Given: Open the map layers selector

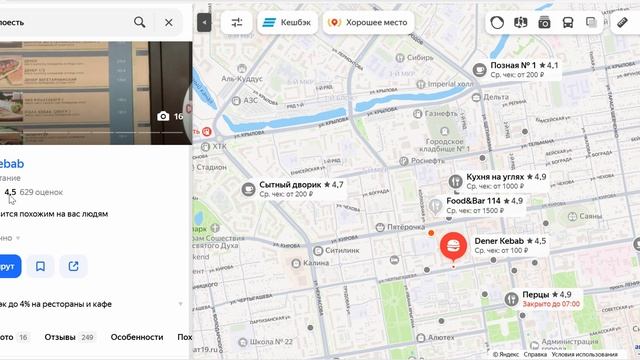Looking at the screenshot, I should [x=591, y=22].
